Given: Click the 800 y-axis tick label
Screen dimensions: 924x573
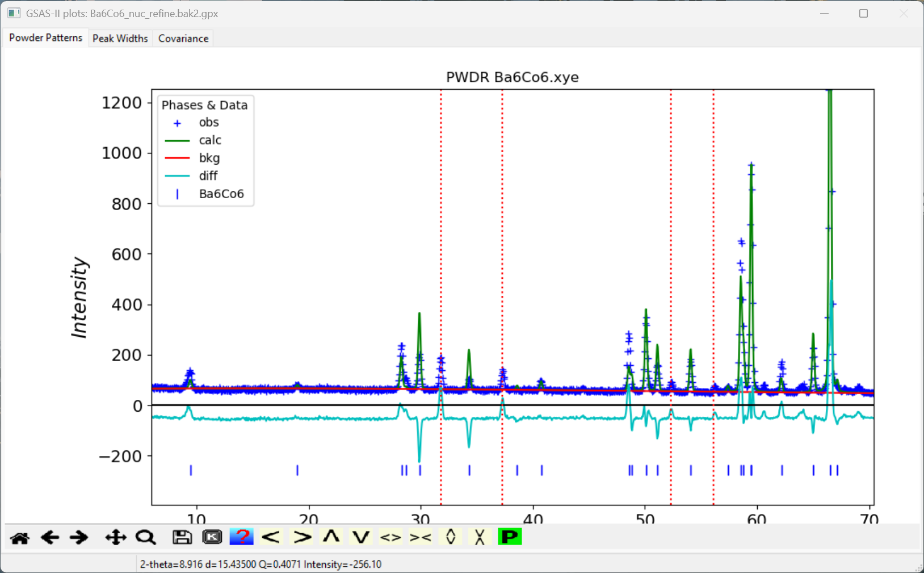Looking at the screenshot, I should point(127,204).
